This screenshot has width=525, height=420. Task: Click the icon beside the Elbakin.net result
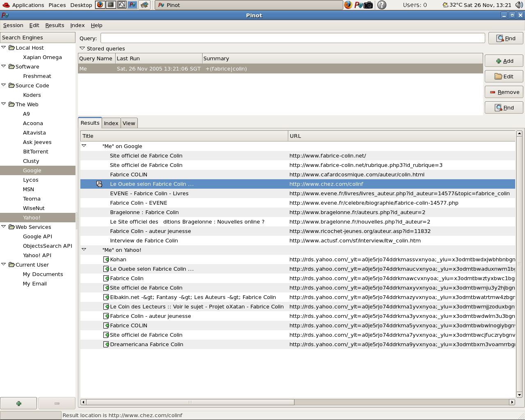coord(106,297)
